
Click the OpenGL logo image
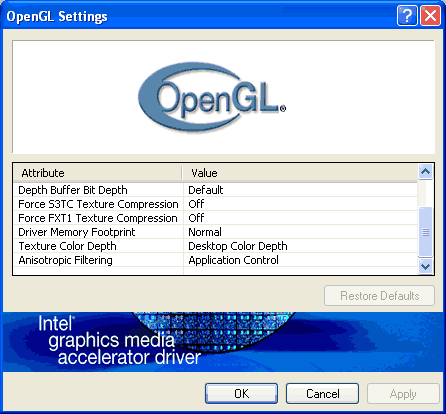(x=212, y=97)
